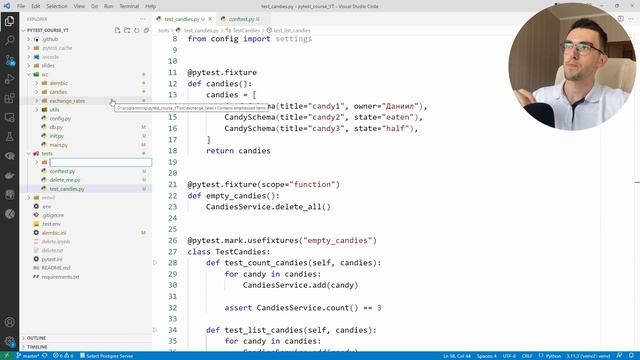Open the Run menu
The height and width of the screenshot is (360, 640).
(x=109, y=6)
